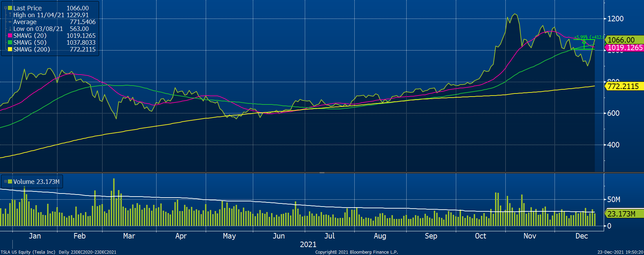The width and height of the screenshot is (644, 255).
Task: Click the 772.2115 value in the legend
Action: click(83, 49)
